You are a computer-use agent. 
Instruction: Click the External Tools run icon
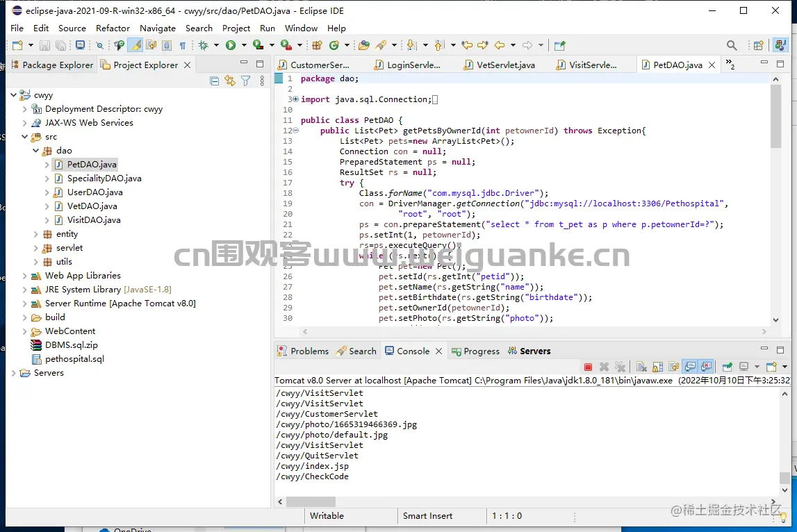(x=286, y=46)
